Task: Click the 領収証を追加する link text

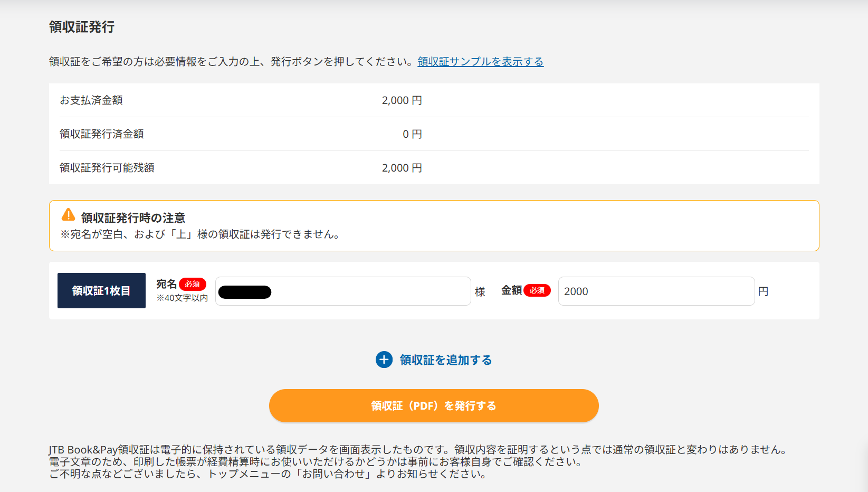Action: (445, 360)
